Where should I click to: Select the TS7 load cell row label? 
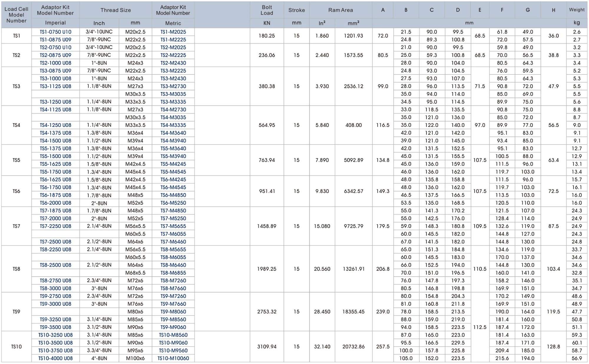[x=16, y=226]
